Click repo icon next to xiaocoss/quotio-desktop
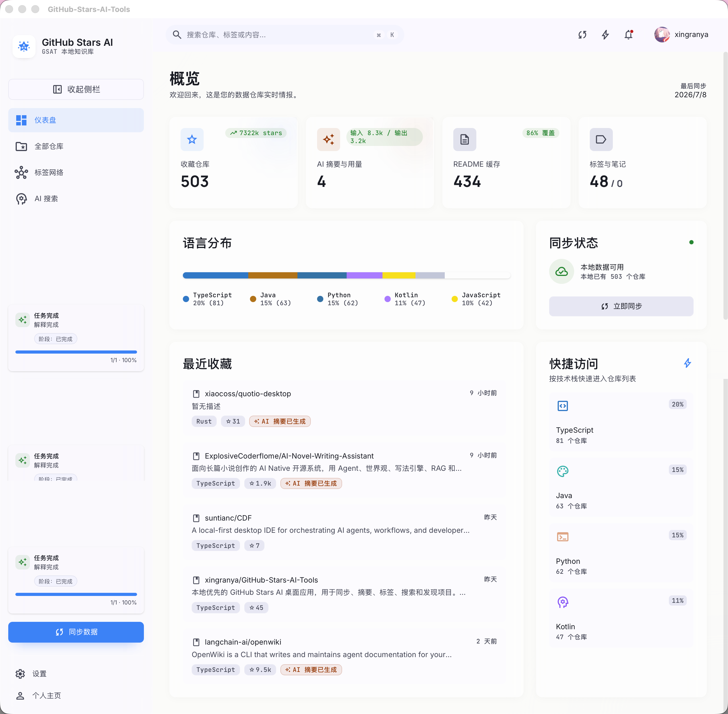This screenshot has width=728, height=714. (196, 394)
